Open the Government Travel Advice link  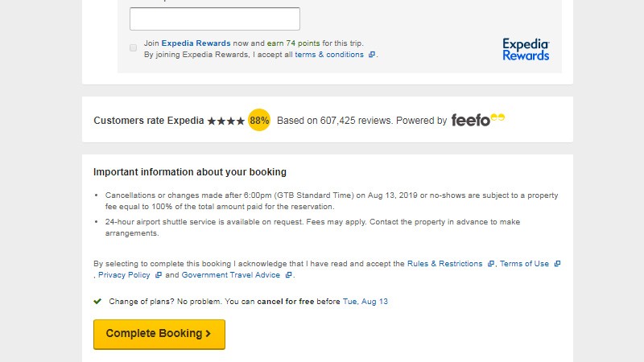tap(230, 275)
